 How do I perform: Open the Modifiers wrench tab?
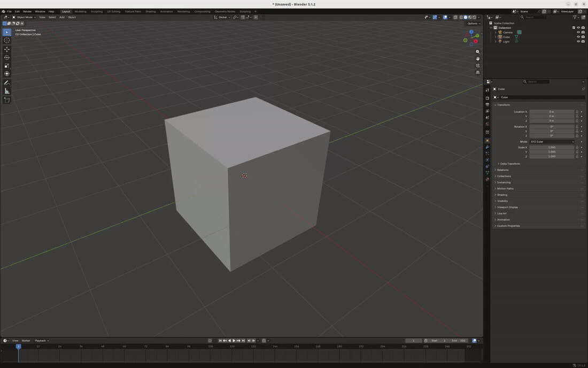(487, 147)
